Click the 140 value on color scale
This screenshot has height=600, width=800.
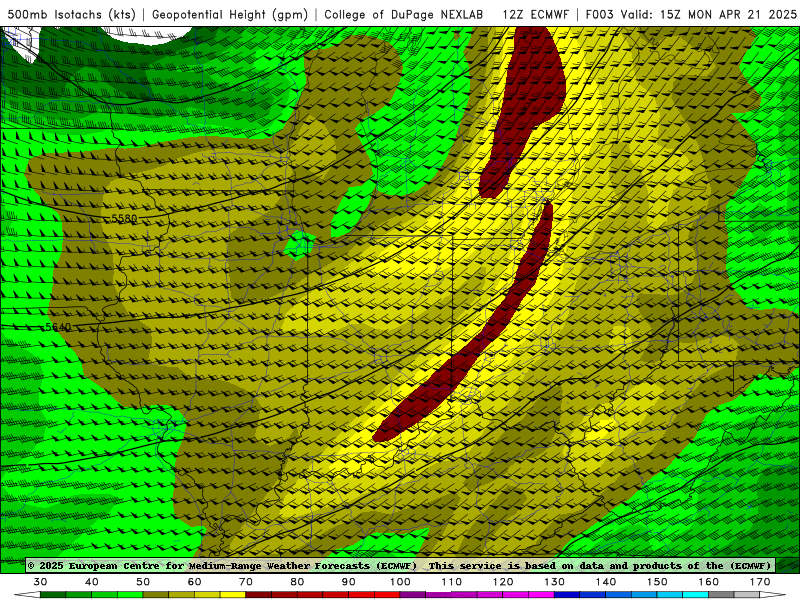pyautogui.click(x=606, y=582)
